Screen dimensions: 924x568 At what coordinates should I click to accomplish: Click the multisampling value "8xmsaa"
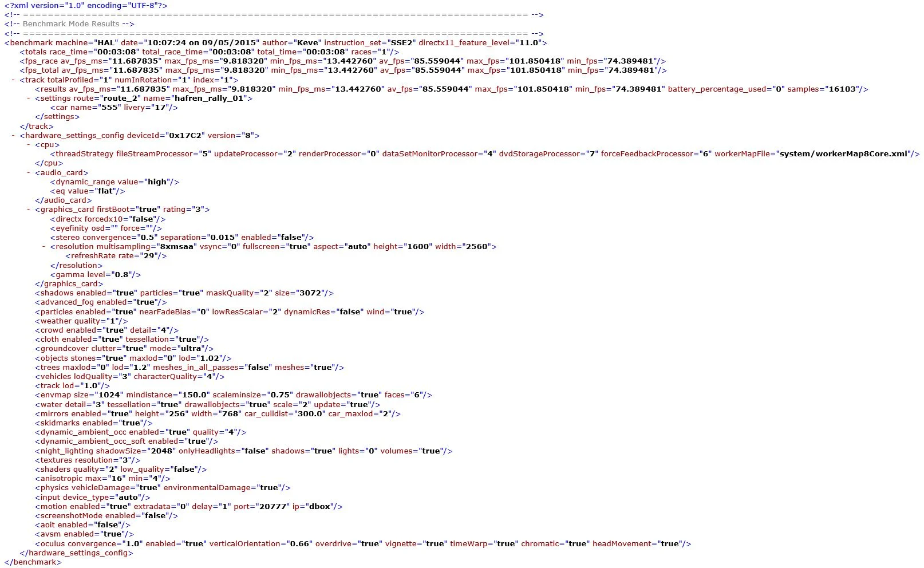177,247
